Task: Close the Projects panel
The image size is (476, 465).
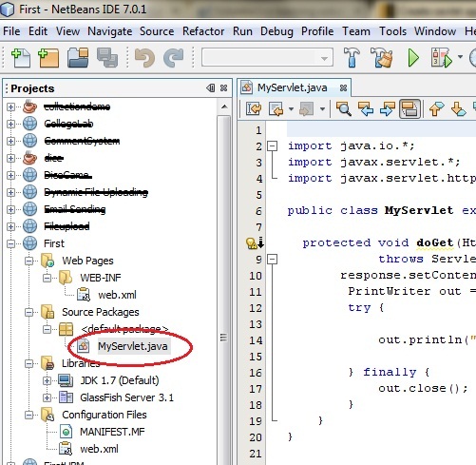Action: [223, 87]
